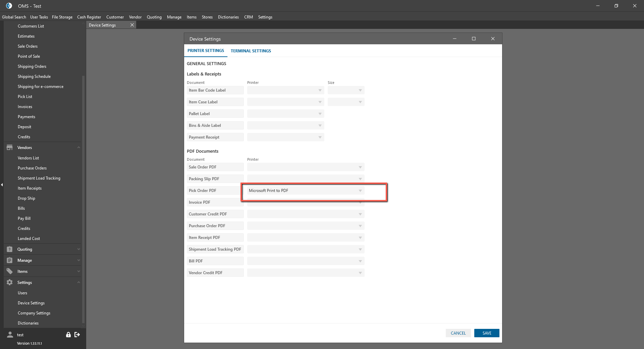644x349 pixels.
Task: Open printer dropdown for Item Bar Code Label
Action: tap(320, 90)
